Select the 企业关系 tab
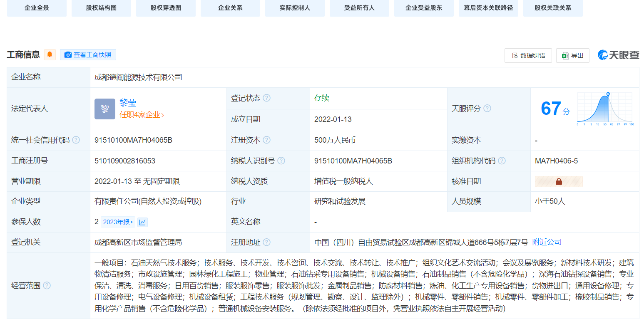The height and width of the screenshot is (324, 644). click(230, 8)
